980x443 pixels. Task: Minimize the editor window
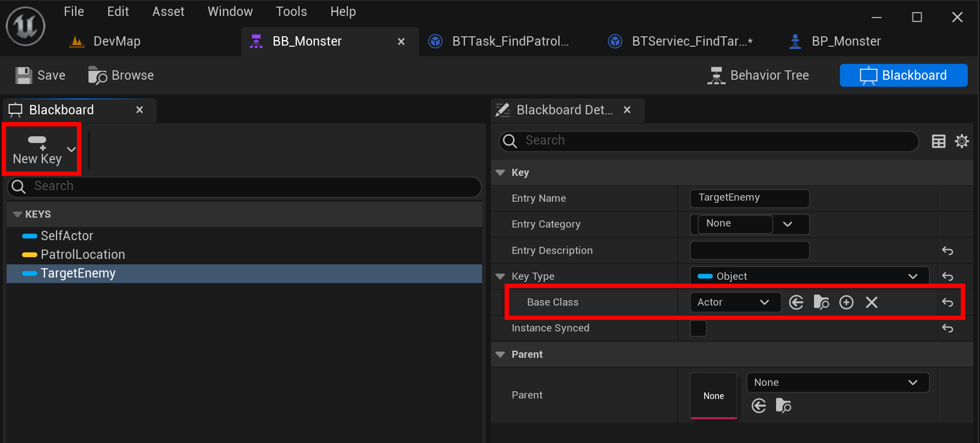click(x=877, y=18)
